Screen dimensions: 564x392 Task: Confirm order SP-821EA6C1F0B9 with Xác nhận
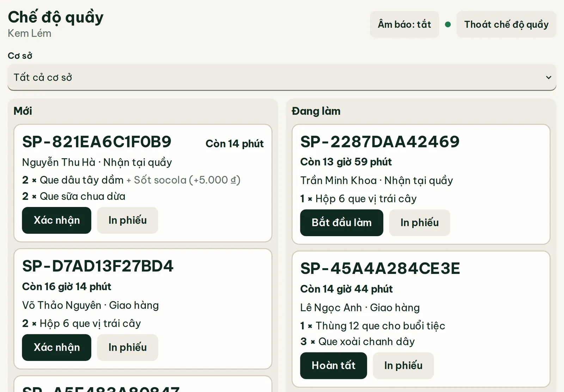pyautogui.click(x=56, y=220)
